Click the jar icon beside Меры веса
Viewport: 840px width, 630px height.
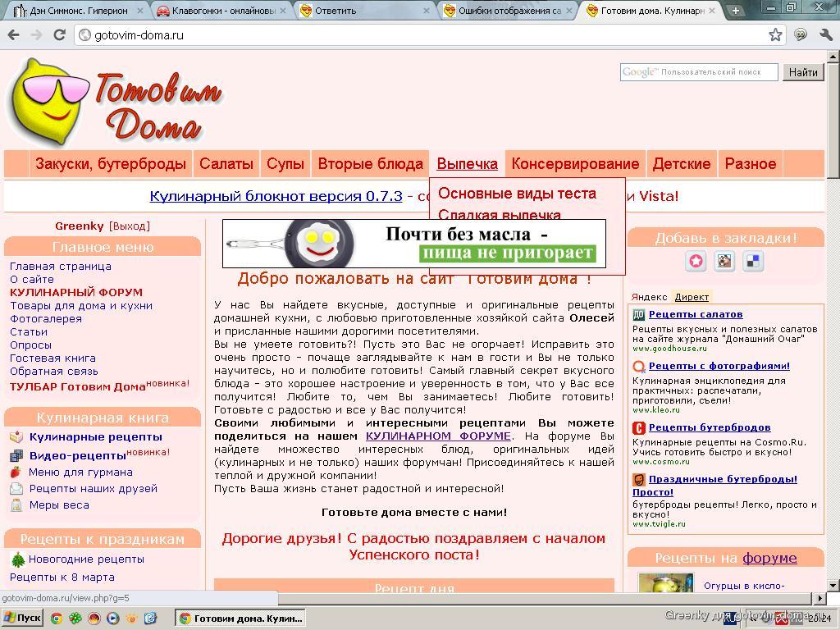click(x=16, y=505)
